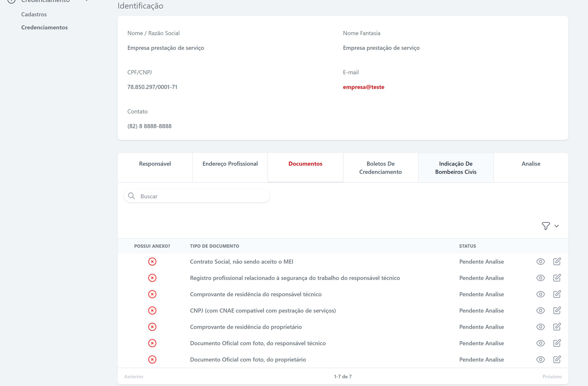
Task: Click the empresa@teste email link
Action: (x=363, y=87)
